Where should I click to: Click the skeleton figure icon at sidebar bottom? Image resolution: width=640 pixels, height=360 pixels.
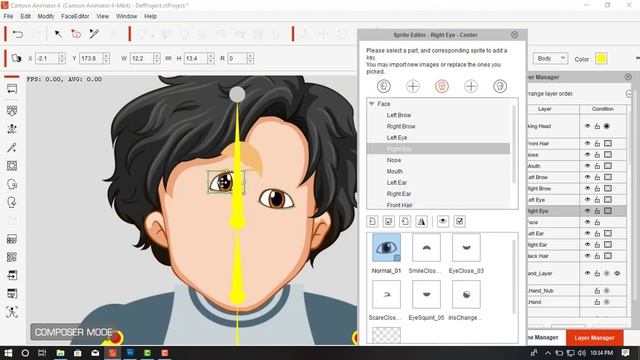coord(12,312)
